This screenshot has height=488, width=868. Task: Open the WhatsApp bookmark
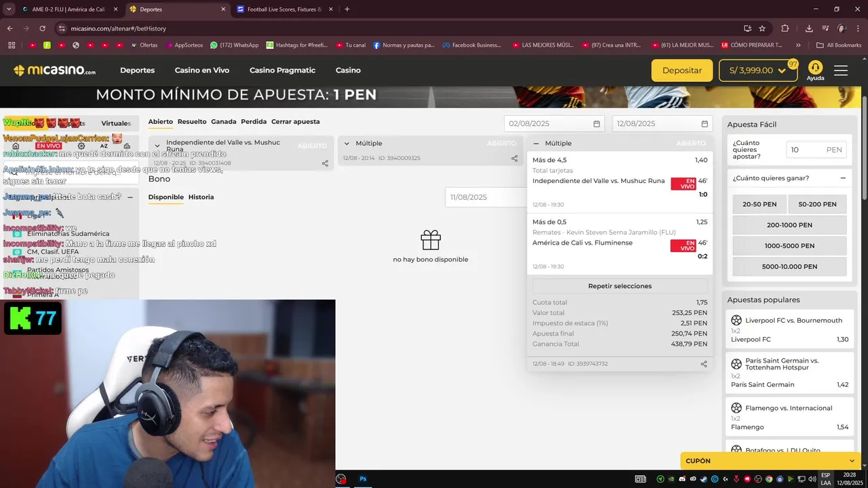coord(235,45)
